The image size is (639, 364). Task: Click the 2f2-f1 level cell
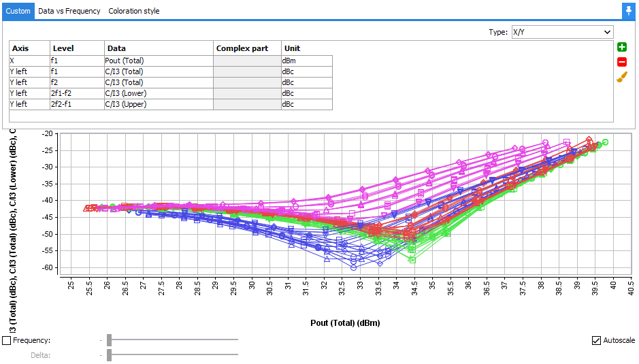(x=77, y=104)
